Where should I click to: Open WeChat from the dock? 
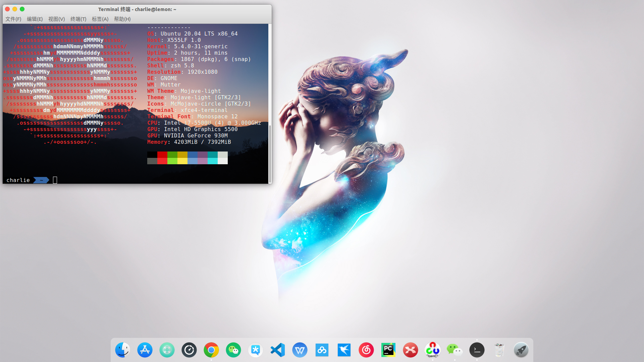(454, 350)
